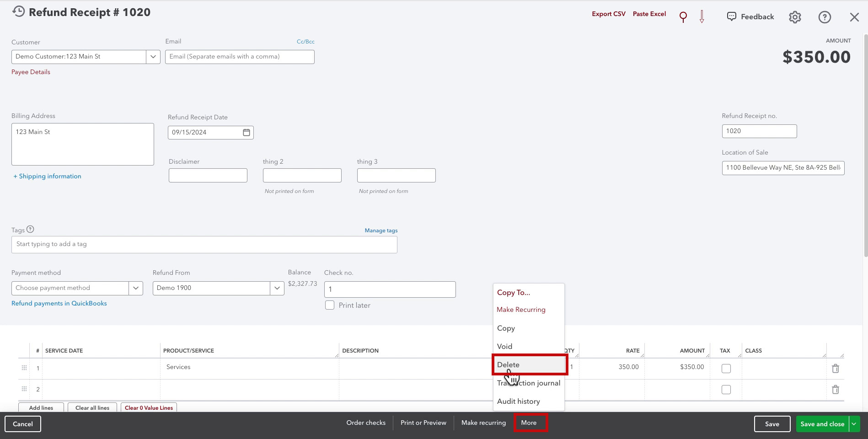Click the thing 3 input field
This screenshot has height=439, width=868.
tap(396, 175)
